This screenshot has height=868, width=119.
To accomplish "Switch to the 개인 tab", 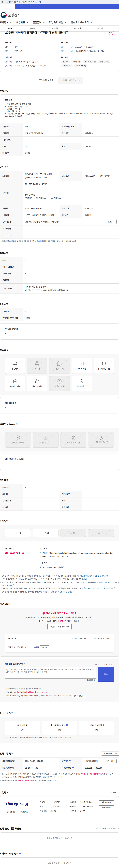I will click(x=7, y=6).
